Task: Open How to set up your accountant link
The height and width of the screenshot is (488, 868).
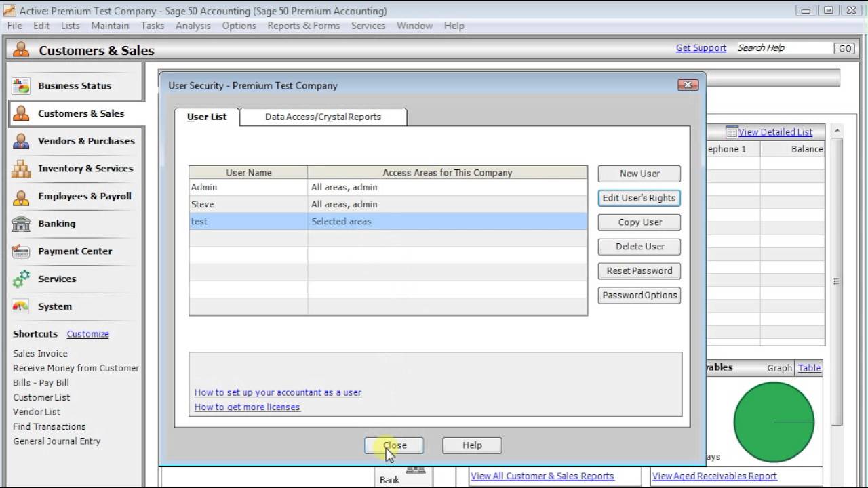Action: tap(278, 392)
